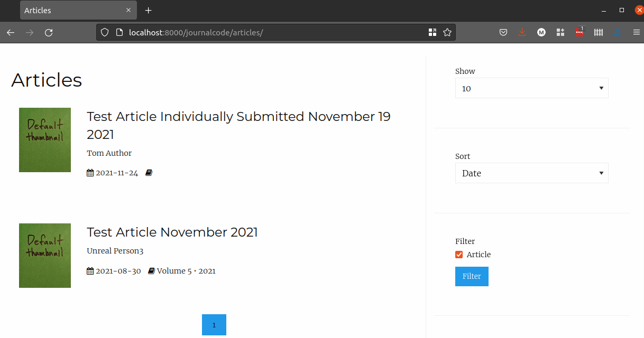Screen dimensions: 644x338
Task: Click the Volume 5 • 2021 issue link
Action: click(x=186, y=271)
